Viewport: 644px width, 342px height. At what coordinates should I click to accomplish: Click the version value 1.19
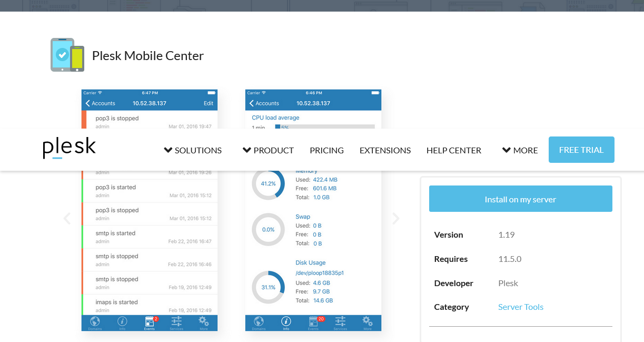click(x=507, y=234)
